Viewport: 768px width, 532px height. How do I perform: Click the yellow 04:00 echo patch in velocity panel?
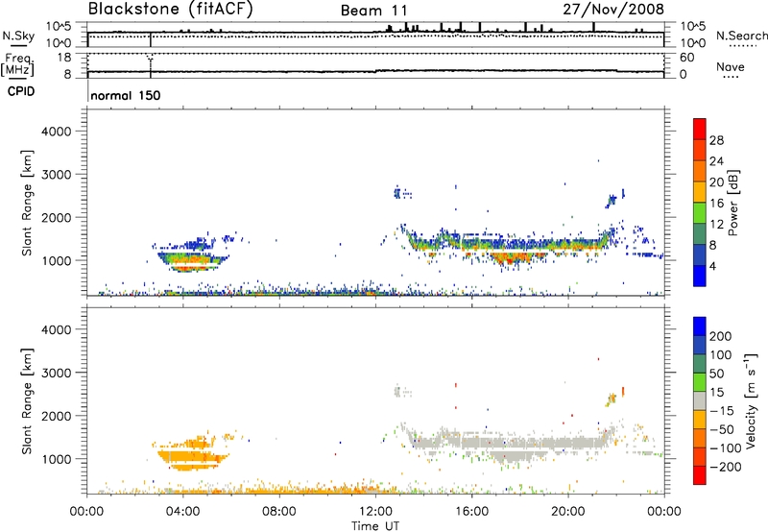(x=192, y=454)
